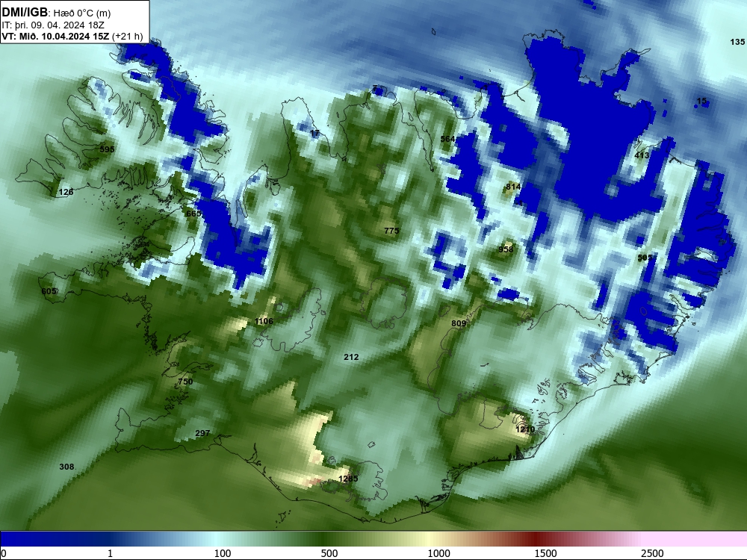Click the Hæð 0°C (m) parameter label
Screen dimensions: 747x560
(82, 13)
